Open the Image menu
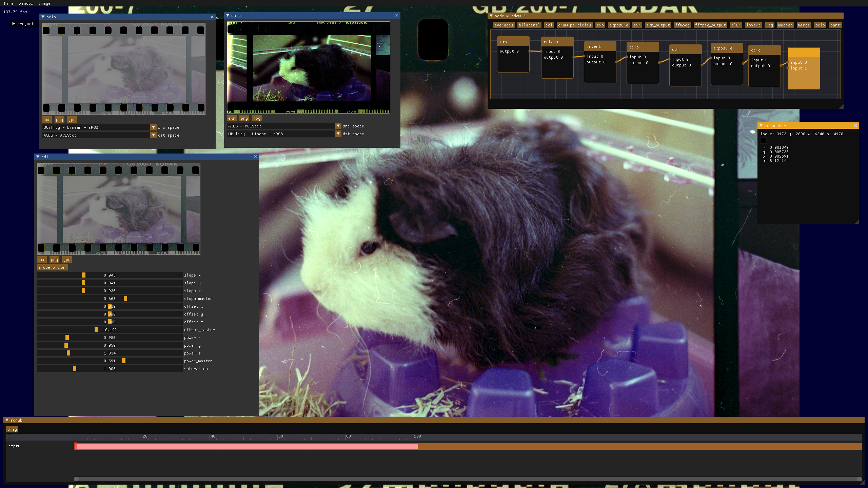This screenshot has height=488, width=868. [x=44, y=3]
